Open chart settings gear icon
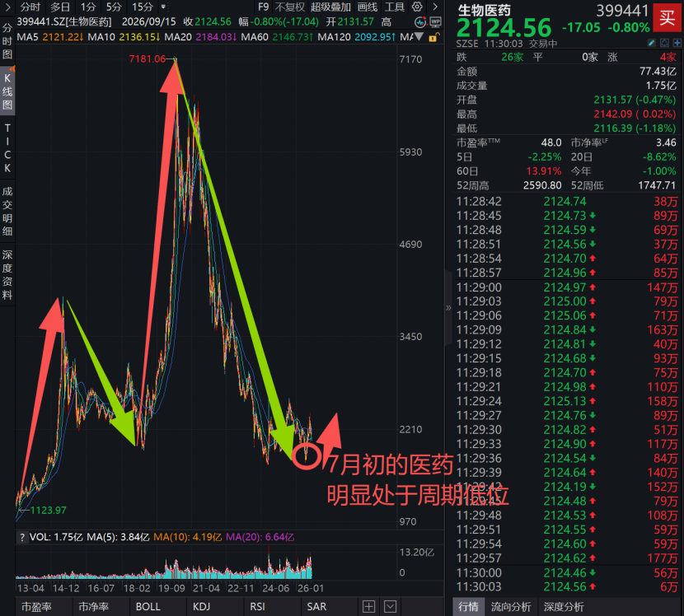 coord(417,7)
